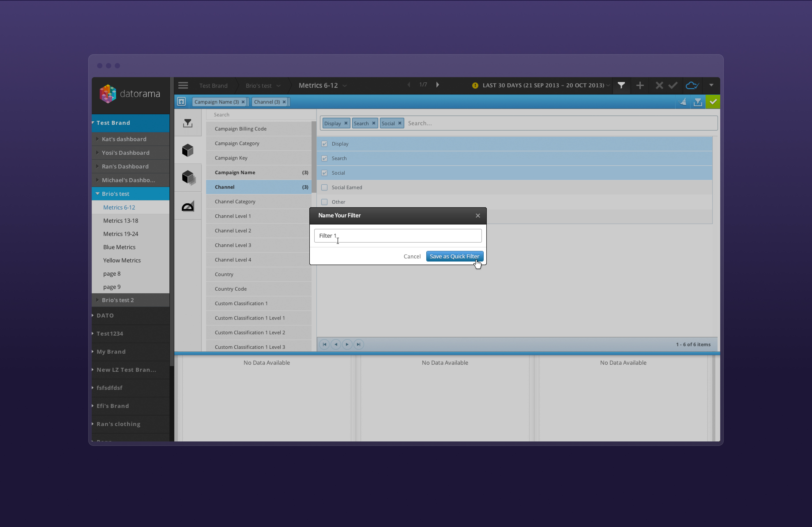
Task: Uncheck the Display channel checkbox
Action: point(324,144)
